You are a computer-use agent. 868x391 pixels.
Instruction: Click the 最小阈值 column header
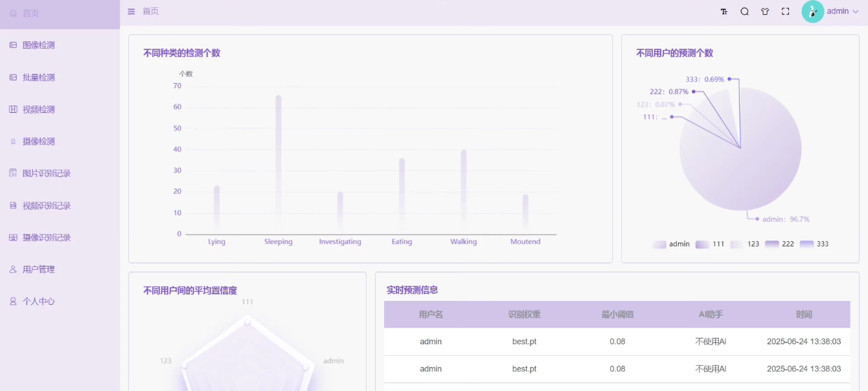(617, 314)
